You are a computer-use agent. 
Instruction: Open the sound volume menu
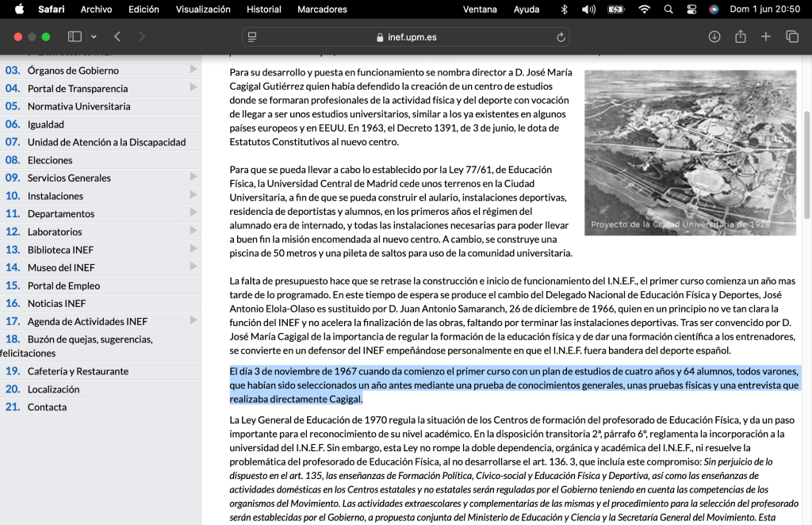click(589, 9)
